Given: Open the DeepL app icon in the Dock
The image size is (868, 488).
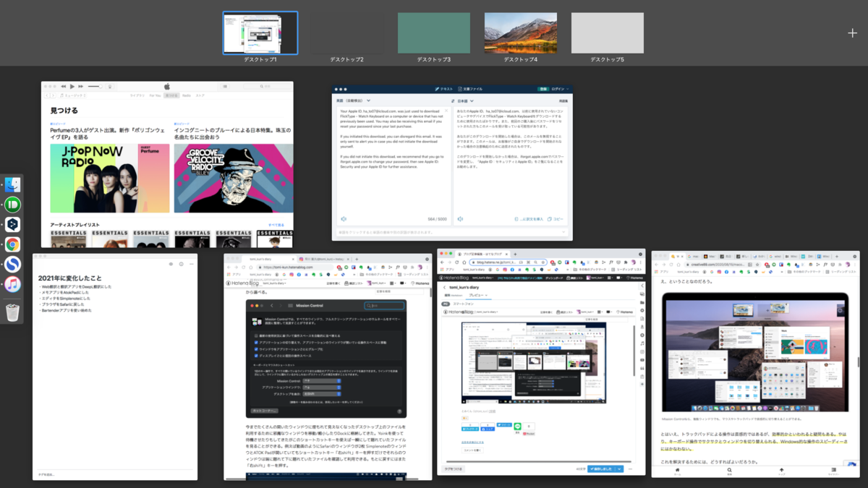Looking at the screenshot, I should pos(12,225).
